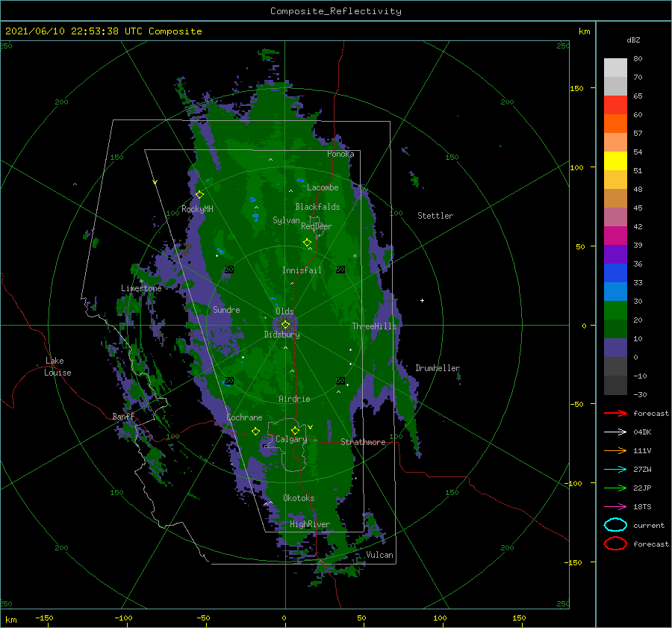The image size is (672, 628).
Task: Click the Blackfalds town label
Action: pyautogui.click(x=317, y=207)
